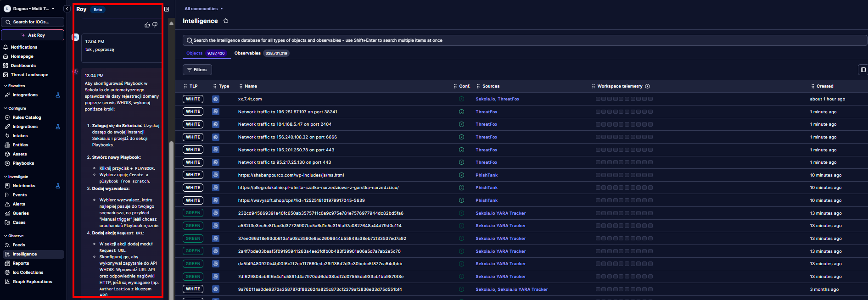Collapse the left navigation sidebar
Screen dimensions: 868x300
point(67,9)
